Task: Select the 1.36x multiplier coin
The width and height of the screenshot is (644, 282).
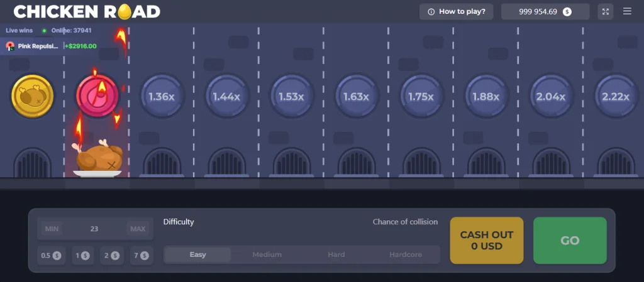Action: [x=162, y=96]
